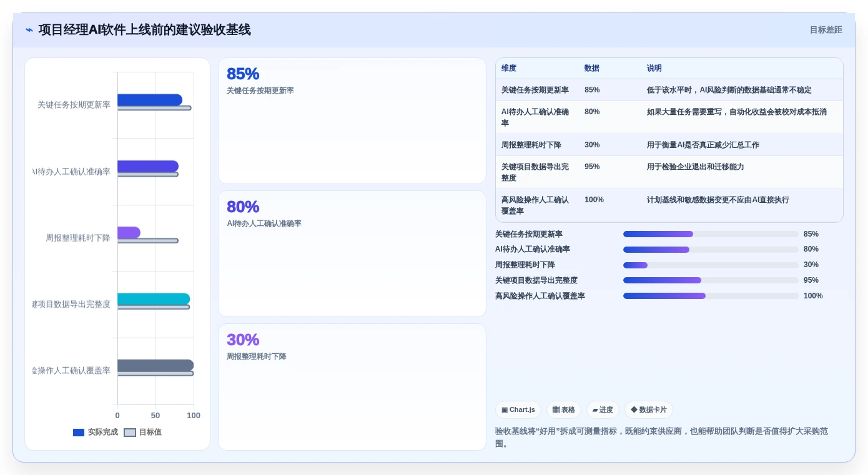
Task: Click the 100% progress value label
Action: pyautogui.click(x=813, y=296)
